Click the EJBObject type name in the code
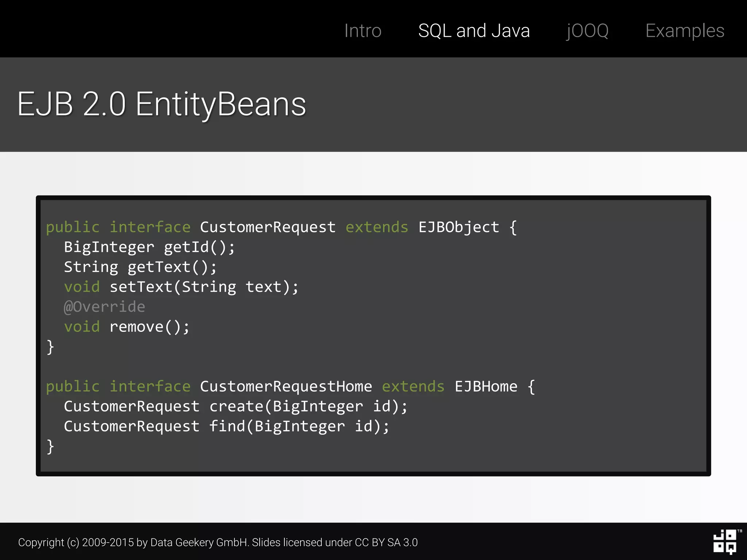Image resolution: width=747 pixels, height=560 pixels. click(458, 227)
